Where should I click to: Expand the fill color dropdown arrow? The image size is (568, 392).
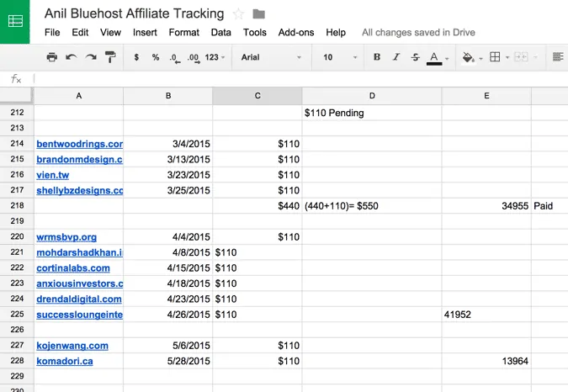pos(480,58)
